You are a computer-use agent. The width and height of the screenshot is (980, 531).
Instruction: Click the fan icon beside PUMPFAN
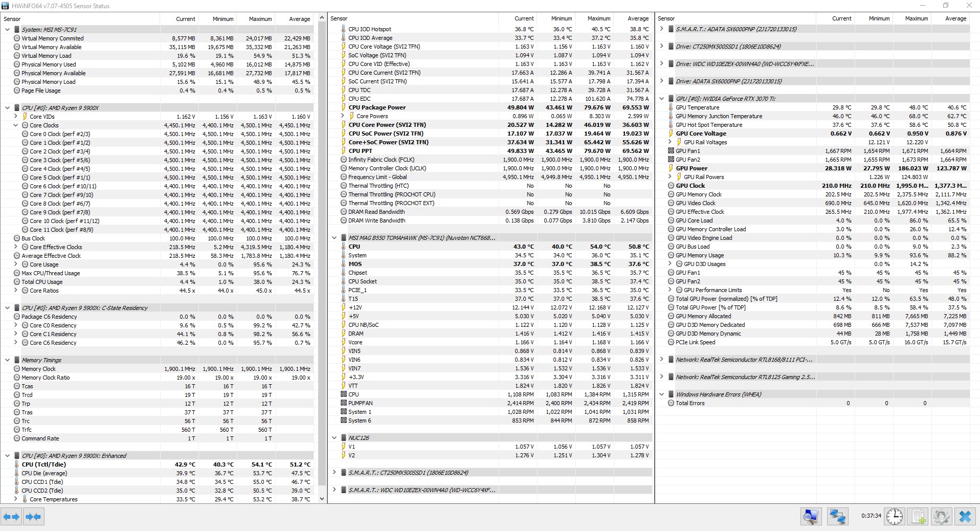click(x=344, y=403)
